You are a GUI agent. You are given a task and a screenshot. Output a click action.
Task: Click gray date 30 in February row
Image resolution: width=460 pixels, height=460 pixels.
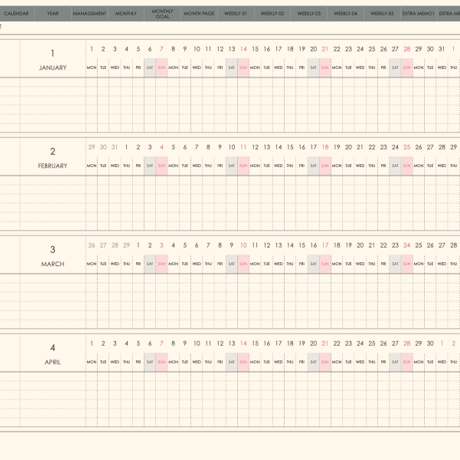(x=103, y=147)
